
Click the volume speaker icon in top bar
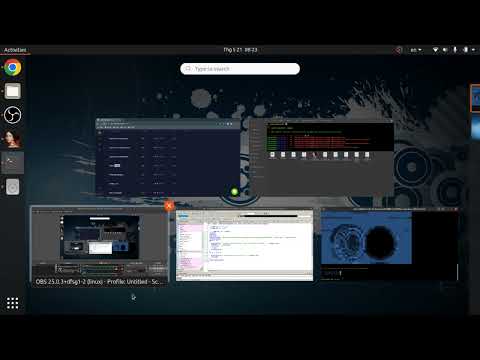(x=445, y=50)
